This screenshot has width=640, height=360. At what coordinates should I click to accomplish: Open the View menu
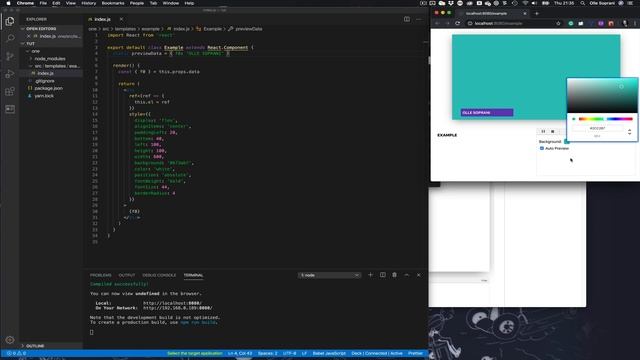pos(71,3)
